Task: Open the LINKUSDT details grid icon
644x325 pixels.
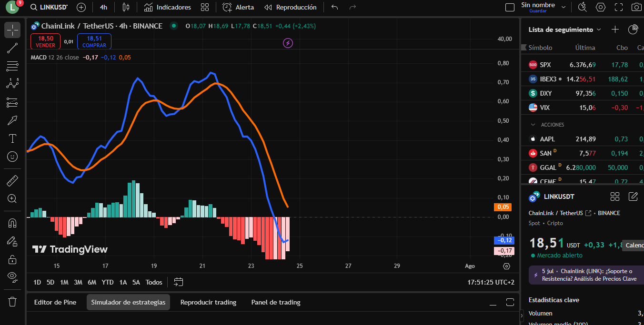Action: 615,197
